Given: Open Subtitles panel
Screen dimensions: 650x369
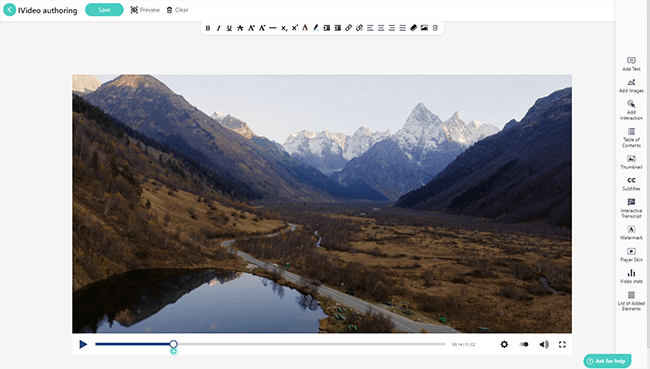Looking at the screenshot, I should [631, 184].
